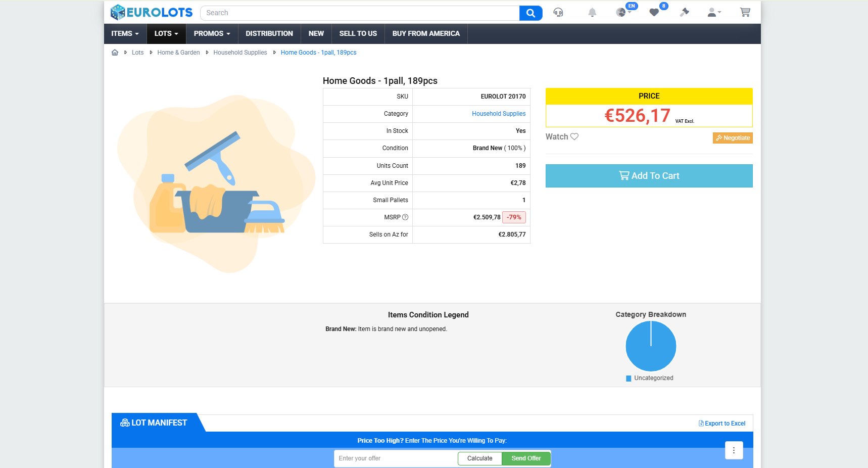Open the shopping cart icon
The image size is (868, 468).
pyautogui.click(x=745, y=12)
